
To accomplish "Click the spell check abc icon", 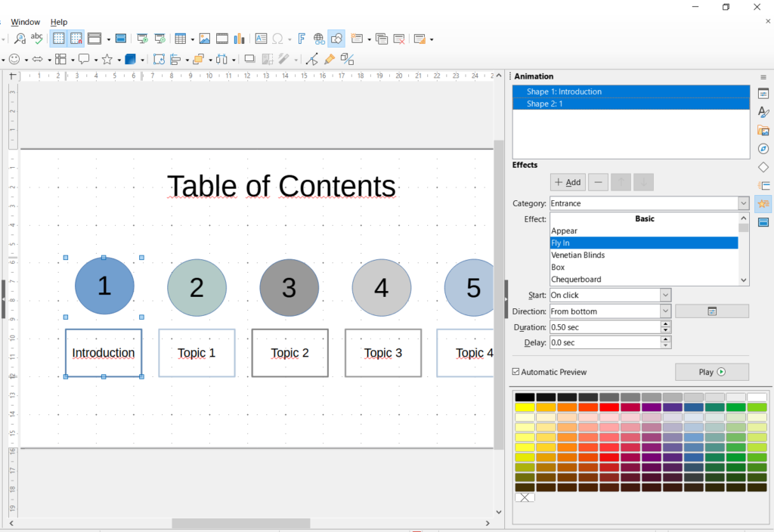I will coord(36,39).
